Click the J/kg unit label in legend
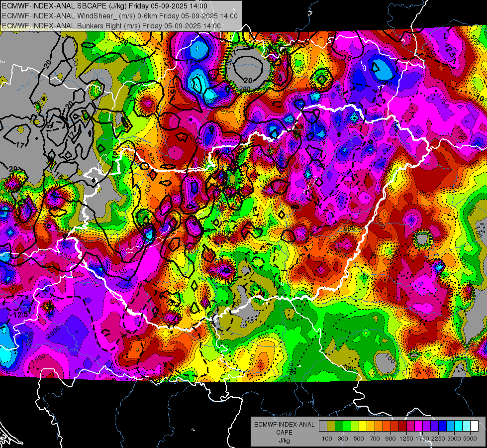487x448 pixels. (284, 441)
